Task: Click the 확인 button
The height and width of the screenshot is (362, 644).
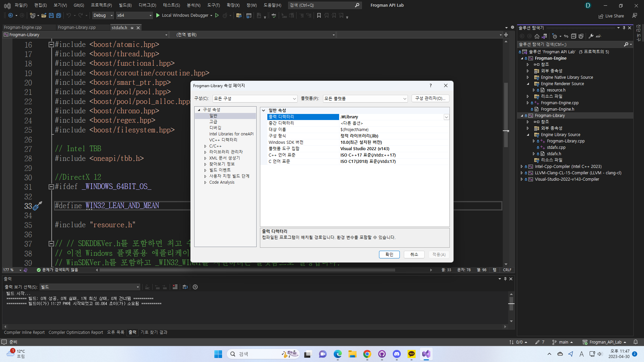Action: [x=389, y=254]
